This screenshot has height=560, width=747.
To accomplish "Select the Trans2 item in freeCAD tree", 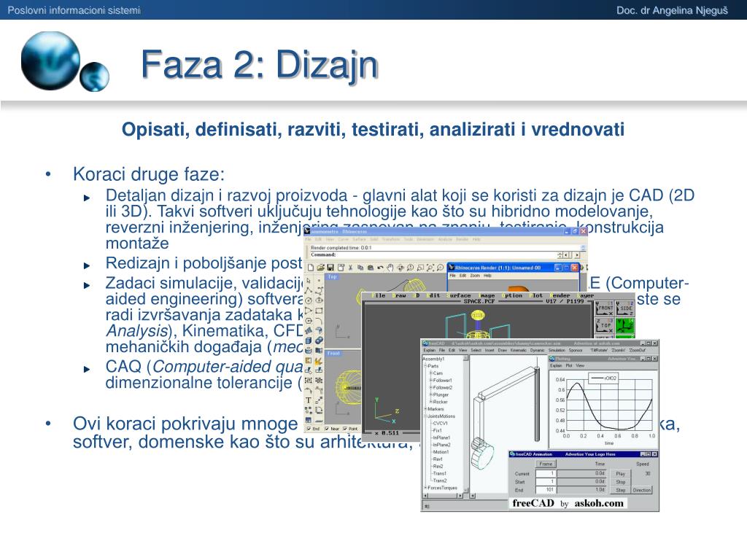I will pos(440,481).
